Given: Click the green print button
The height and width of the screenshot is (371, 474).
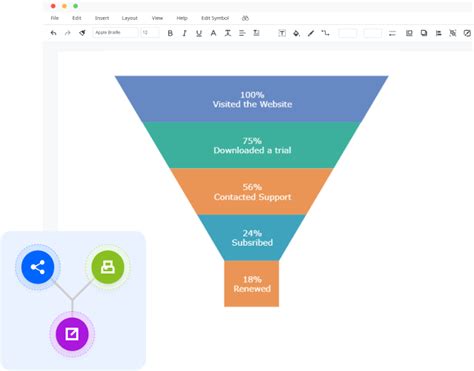Looking at the screenshot, I should point(108,267).
